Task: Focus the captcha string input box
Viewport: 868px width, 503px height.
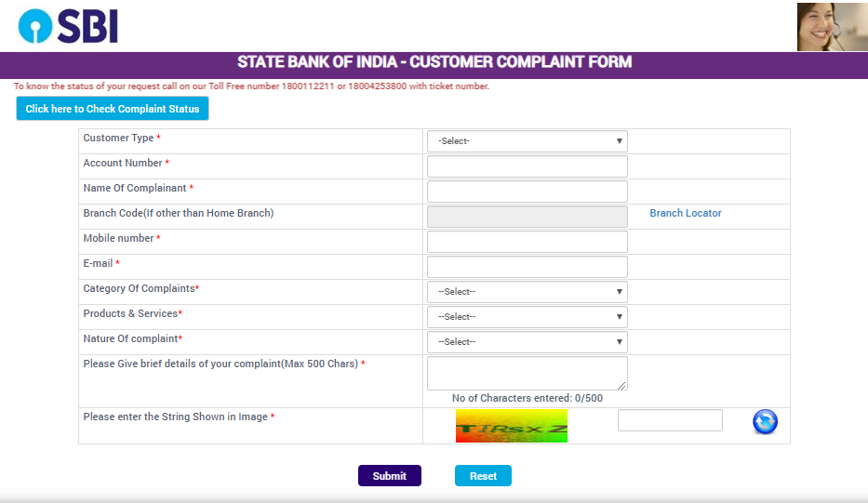Action: (x=670, y=420)
